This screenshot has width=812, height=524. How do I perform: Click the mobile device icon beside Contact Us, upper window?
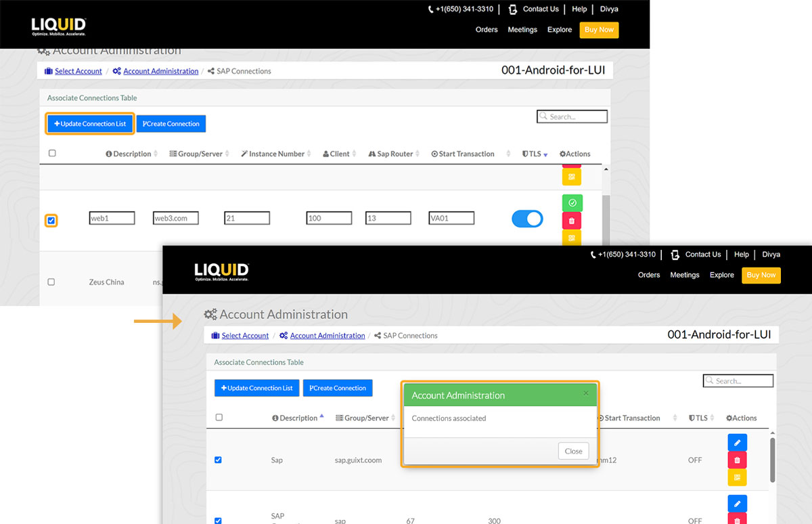click(513, 9)
